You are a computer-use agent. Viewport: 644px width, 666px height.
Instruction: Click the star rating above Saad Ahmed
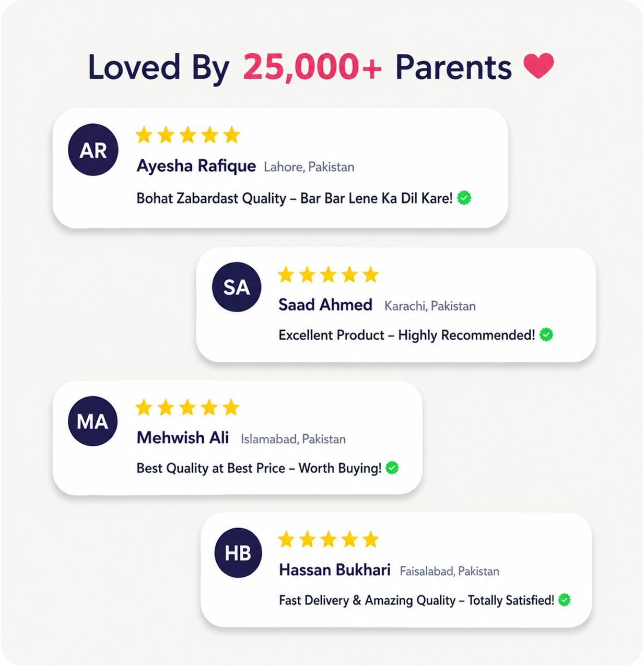pyautogui.click(x=329, y=275)
